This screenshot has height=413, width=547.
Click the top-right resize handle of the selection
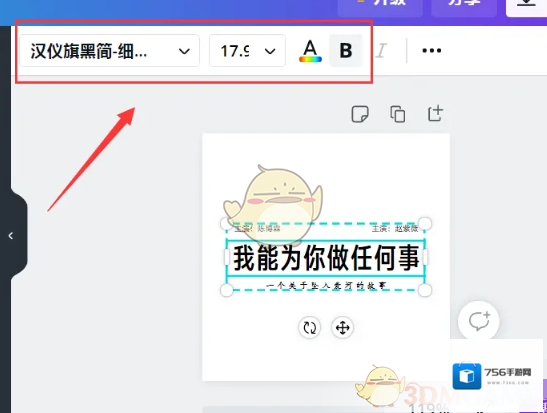(x=425, y=223)
